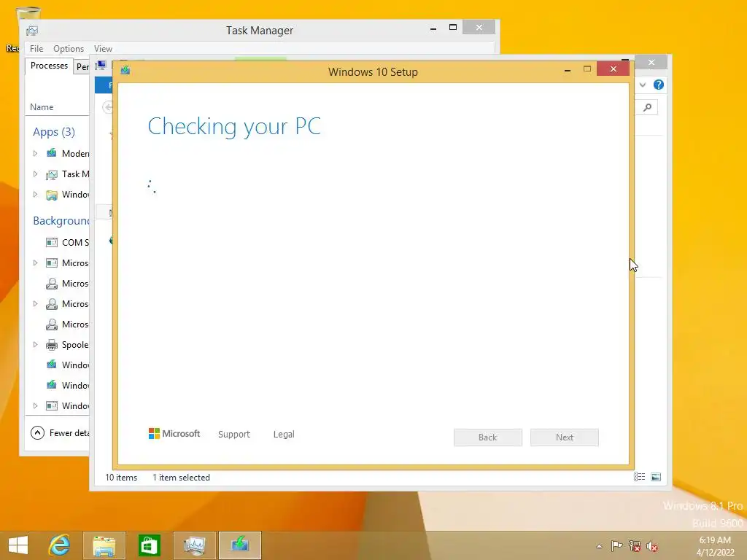This screenshot has height=560, width=747.
Task: Open the View menu in Task Manager
Action: pos(103,49)
